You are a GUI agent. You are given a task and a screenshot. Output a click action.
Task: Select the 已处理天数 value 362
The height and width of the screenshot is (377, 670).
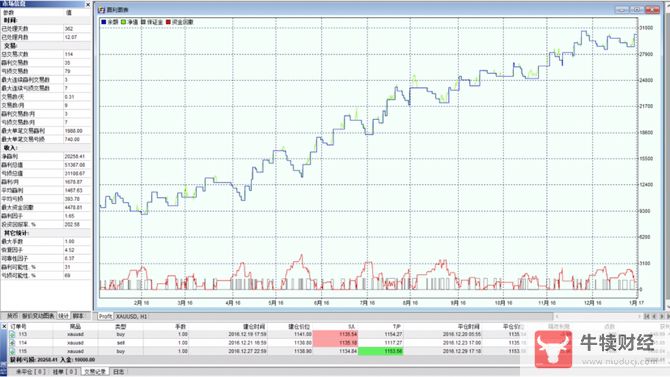click(x=69, y=29)
